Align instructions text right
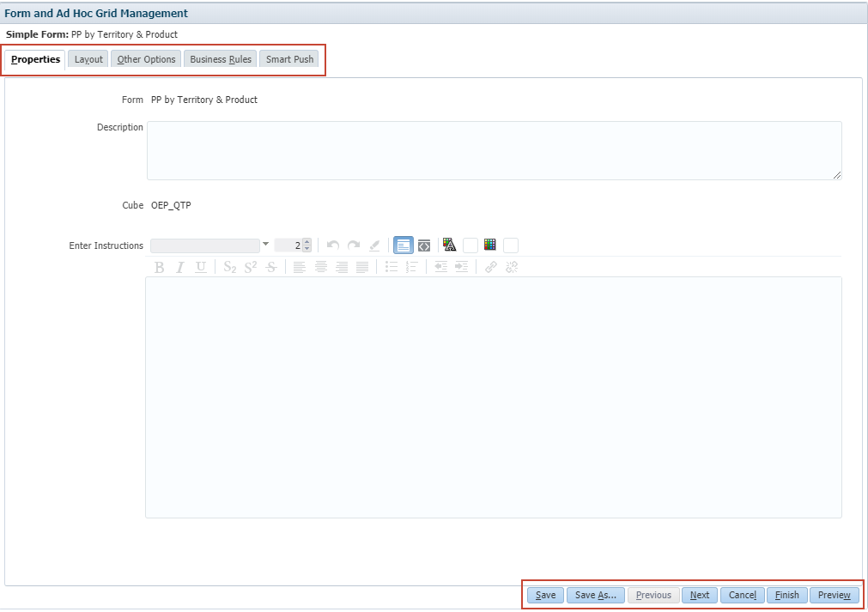This screenshot has width=868, height=612. [342, 267]
